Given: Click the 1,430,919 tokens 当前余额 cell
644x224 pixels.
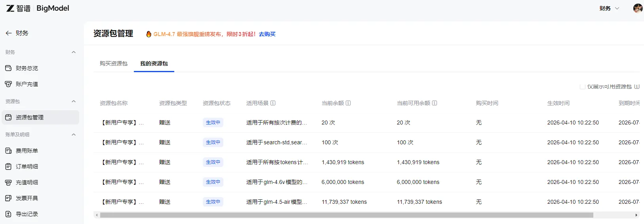Looking at the screenshot, I should (343, 162).
